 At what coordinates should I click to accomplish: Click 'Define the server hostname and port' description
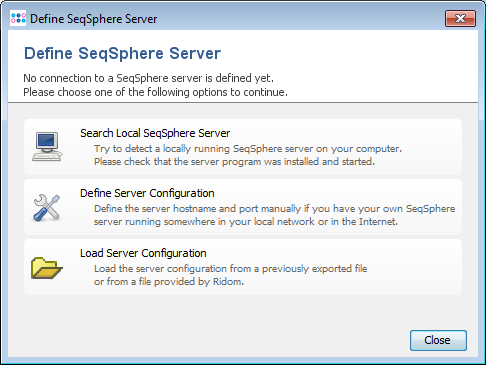274,209
